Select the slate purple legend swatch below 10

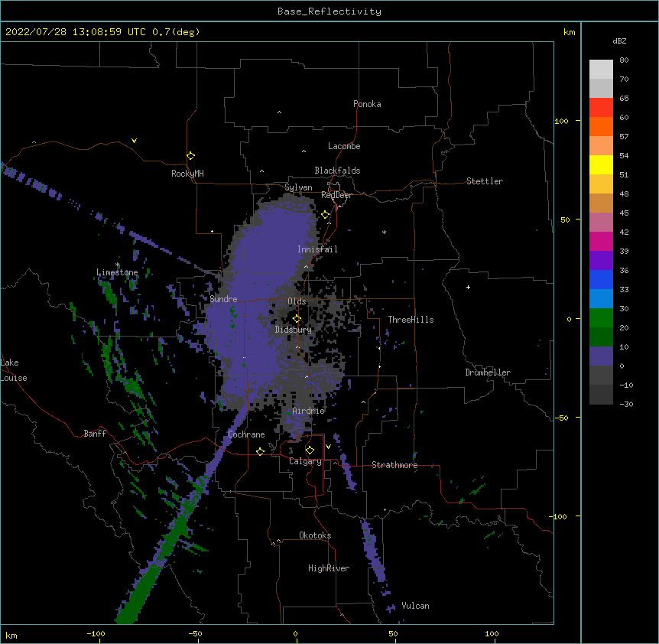click(601, 356)
